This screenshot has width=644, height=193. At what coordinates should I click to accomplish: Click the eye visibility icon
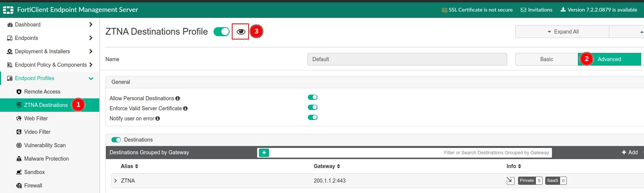(241, 32)
